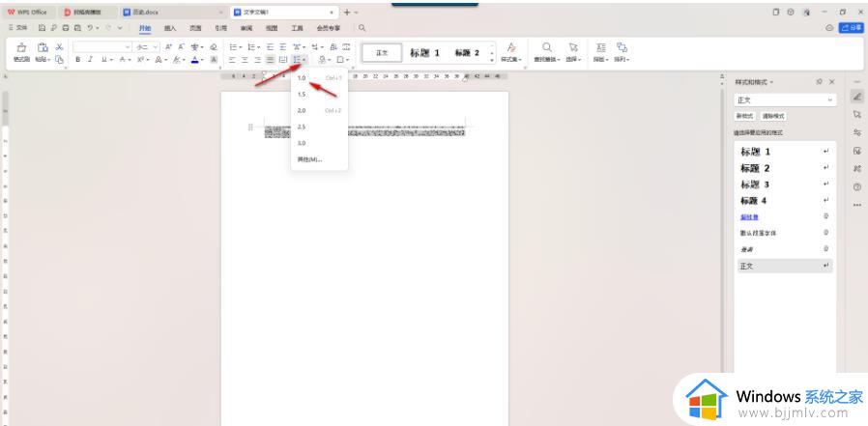The width and height of the screenshot is (868, 426).
Task: Justify the text alignment
Action: click(x=270, y=59)
